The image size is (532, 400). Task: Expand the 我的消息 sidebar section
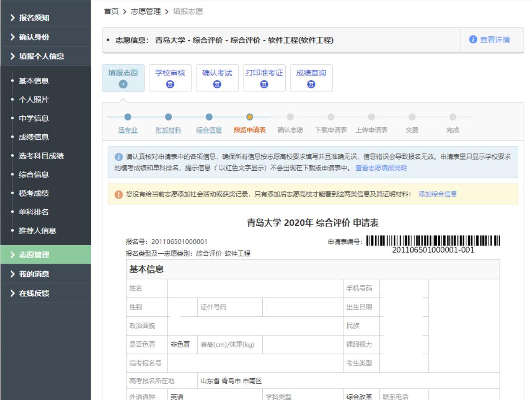pos(46,274)
